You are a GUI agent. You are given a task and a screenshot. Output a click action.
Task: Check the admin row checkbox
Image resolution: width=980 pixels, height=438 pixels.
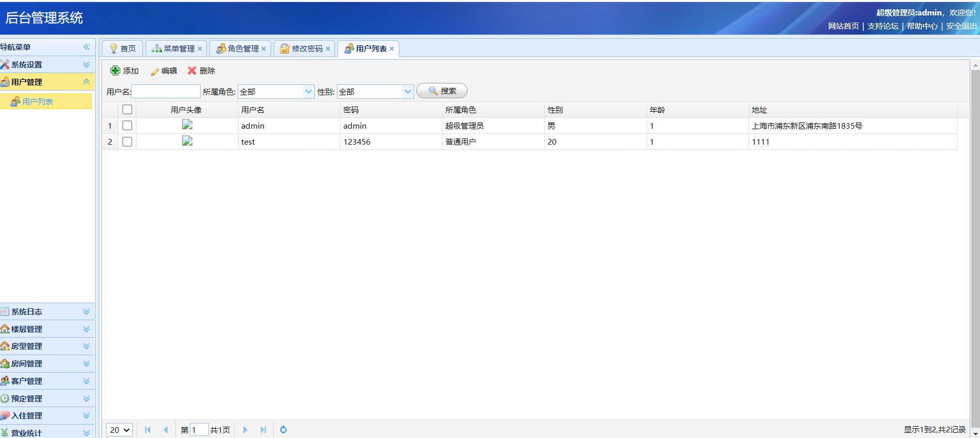pyautogui.click(x=127, y=125)
